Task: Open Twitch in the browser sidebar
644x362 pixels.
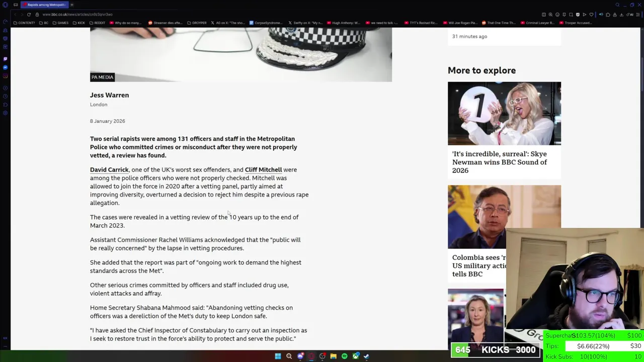Action: click(6, 59)
